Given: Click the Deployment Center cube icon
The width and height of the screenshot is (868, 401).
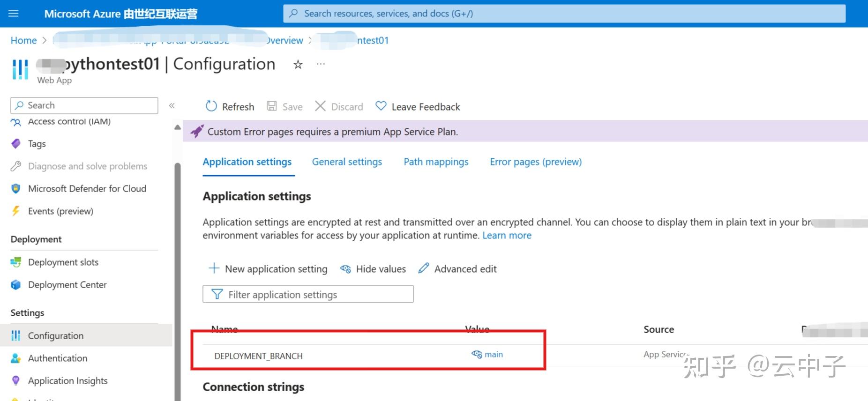Looking at the screenshot, I should (16, 284).
